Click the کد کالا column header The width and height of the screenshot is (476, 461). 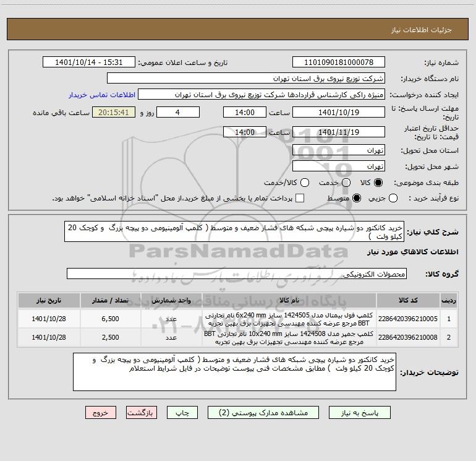click(x=408, y=300)
